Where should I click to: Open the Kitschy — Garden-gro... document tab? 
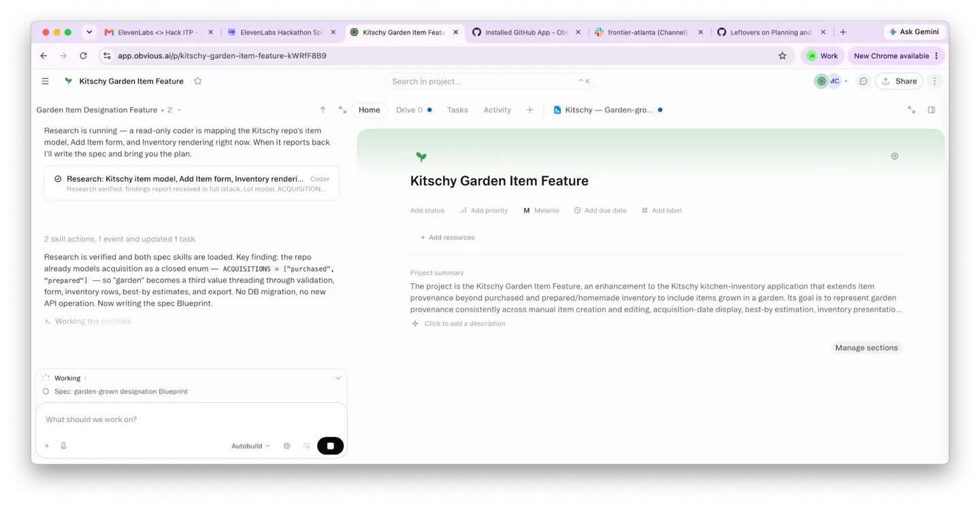click(608, 110)
